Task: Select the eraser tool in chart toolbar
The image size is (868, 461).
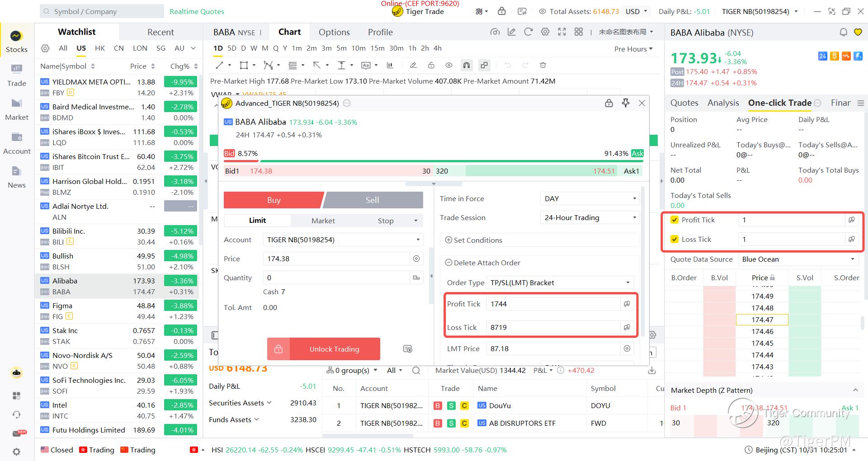Action: pos(413,65)
